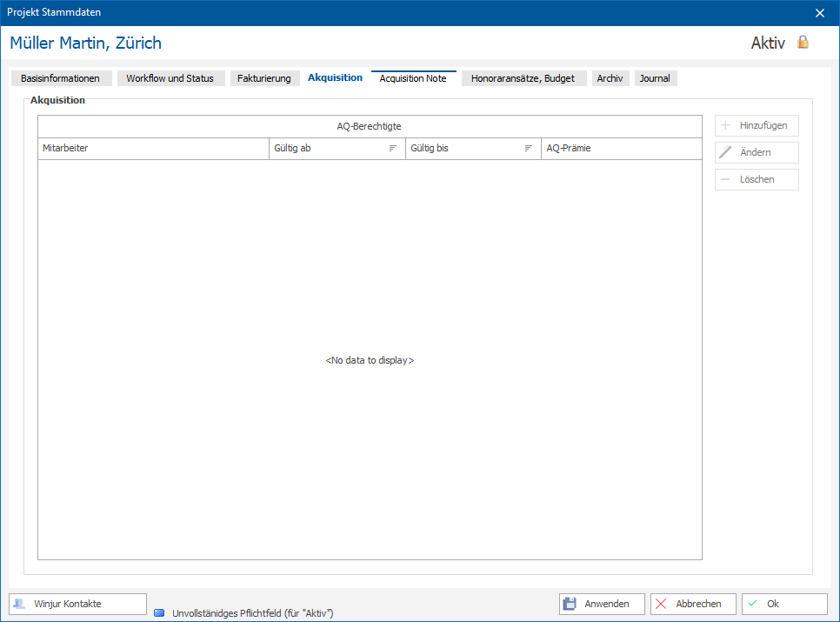Sort by the Mitarbeiter column header
The width and height of the screenshot is (840, 622).
point(153,149)
